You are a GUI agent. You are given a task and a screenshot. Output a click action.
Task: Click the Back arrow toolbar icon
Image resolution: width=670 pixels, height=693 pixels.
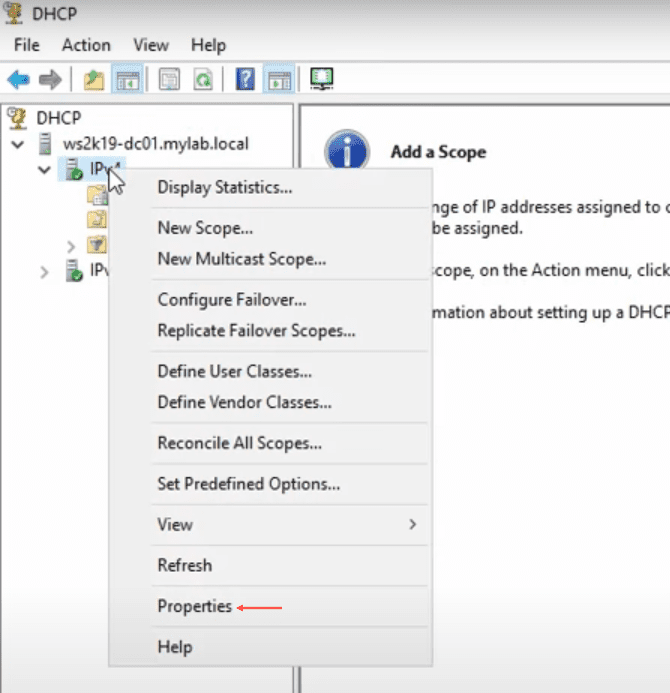[x=18, y=80]
